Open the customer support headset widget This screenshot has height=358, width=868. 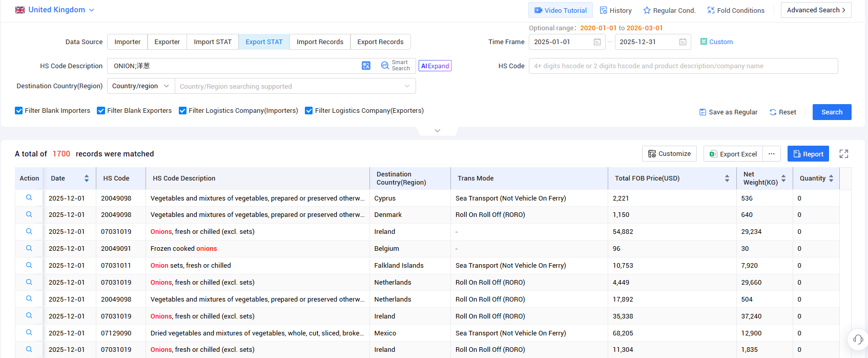858,340
